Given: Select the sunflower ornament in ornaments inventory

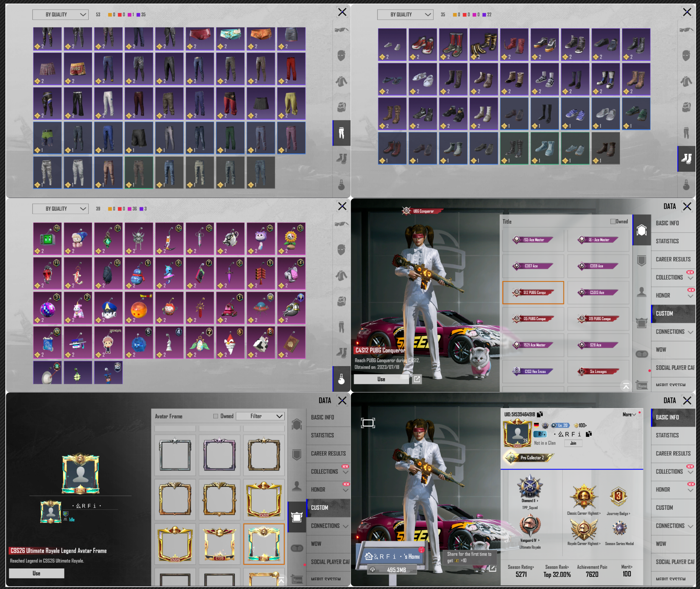Looking at the screenshot, I should (291, 239).
